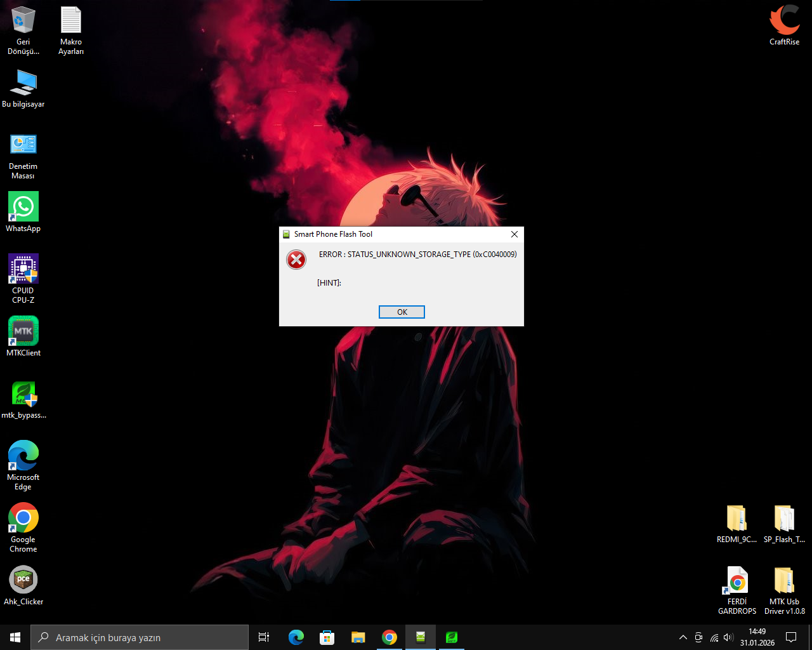Click the [HINT]: label in dialog
812x650 pixels.
tap(329, 283)
